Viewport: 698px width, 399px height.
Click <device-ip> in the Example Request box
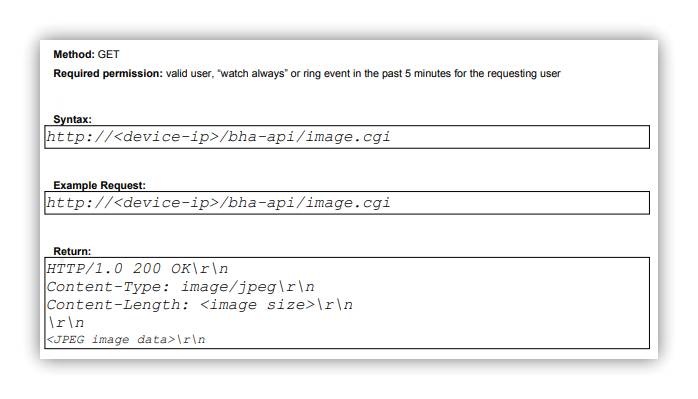point(166,203)
